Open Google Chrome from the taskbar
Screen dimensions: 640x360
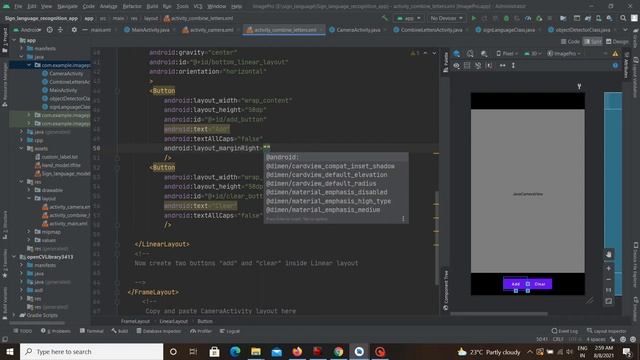pyautogui.click(x=338, y=351)
